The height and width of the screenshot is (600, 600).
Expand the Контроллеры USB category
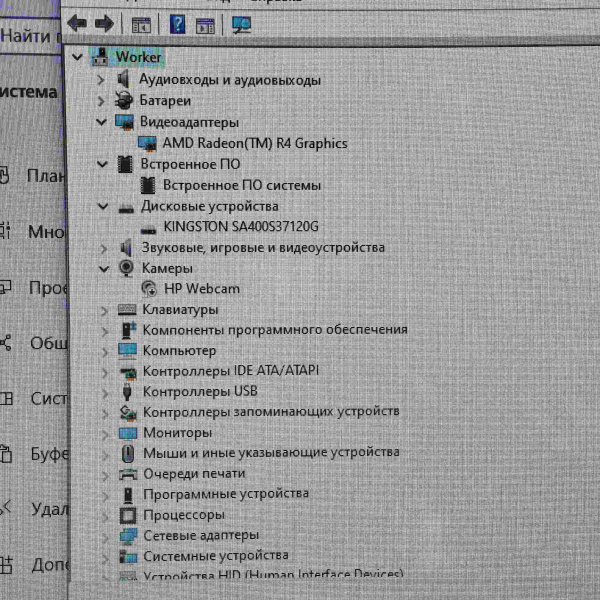[x=103, y=391]
